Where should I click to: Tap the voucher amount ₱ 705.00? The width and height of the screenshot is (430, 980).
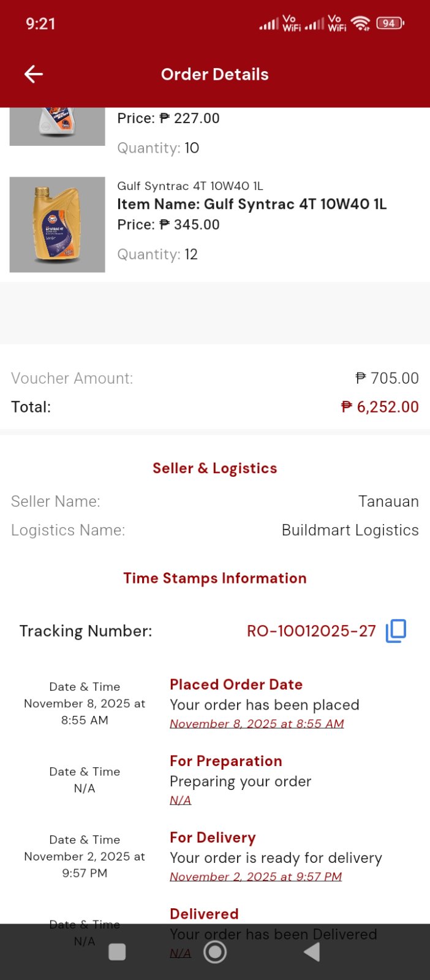(387, 378)
